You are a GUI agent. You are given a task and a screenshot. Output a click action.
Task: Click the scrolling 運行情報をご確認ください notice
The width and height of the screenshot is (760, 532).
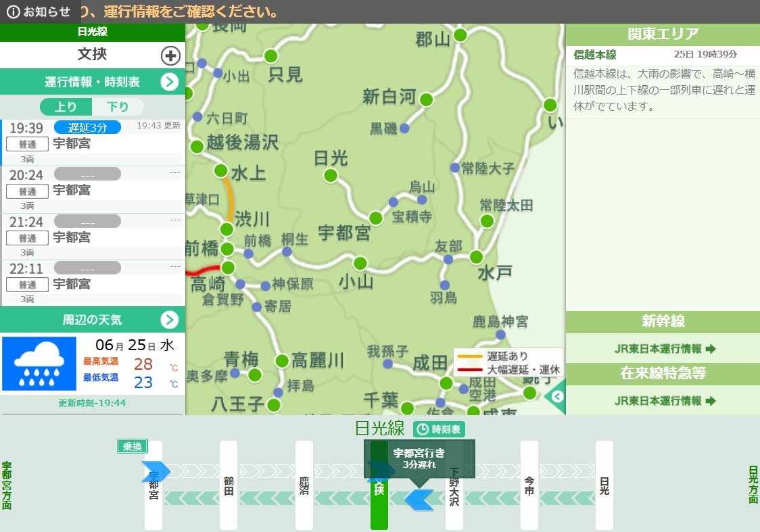tap(179, 11)
